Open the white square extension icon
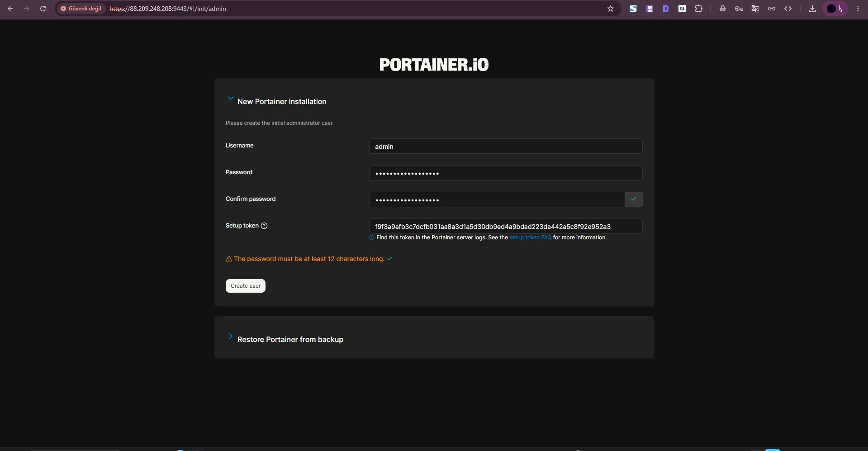Screen dimensions: 868x451 click(682, 9)
